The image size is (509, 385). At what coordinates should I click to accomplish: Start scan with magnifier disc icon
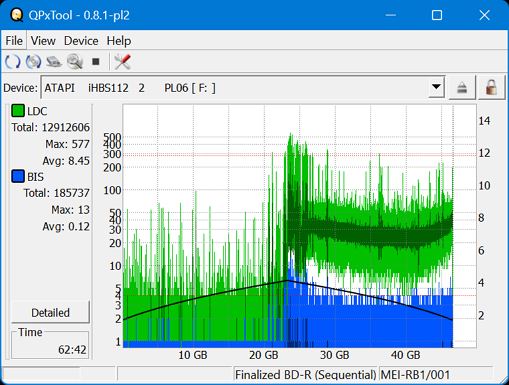pos(75,62)
